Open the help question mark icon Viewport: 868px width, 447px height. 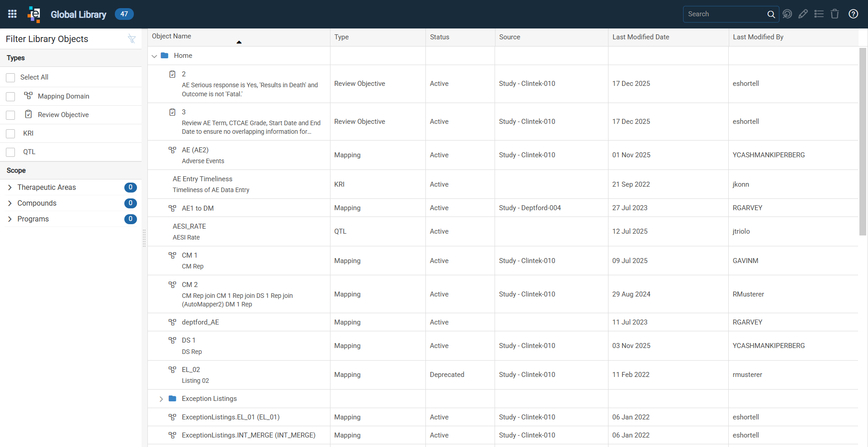click(x=853, y=14)
